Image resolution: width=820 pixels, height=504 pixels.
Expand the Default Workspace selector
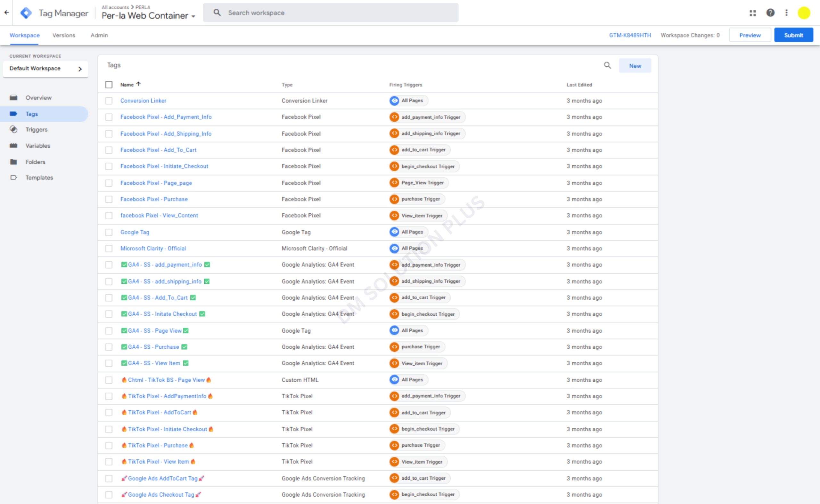coord(45,69)
